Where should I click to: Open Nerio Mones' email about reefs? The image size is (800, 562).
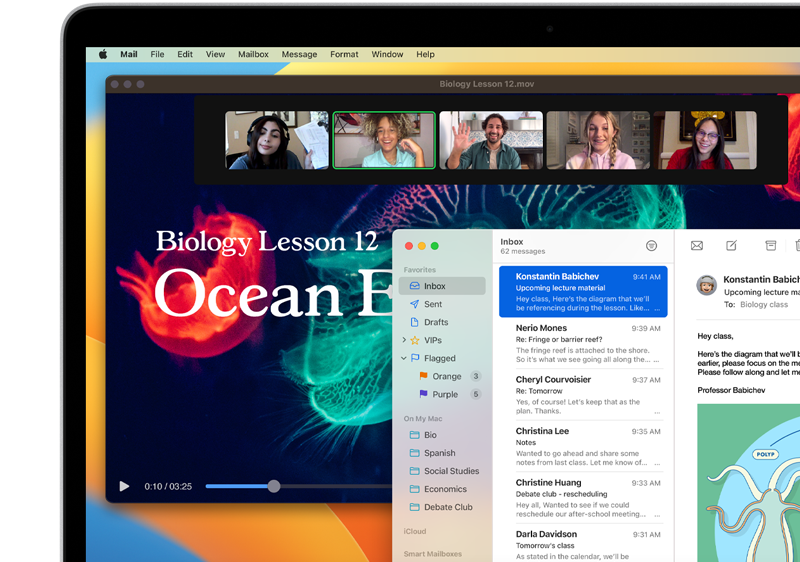coord(583,344)
